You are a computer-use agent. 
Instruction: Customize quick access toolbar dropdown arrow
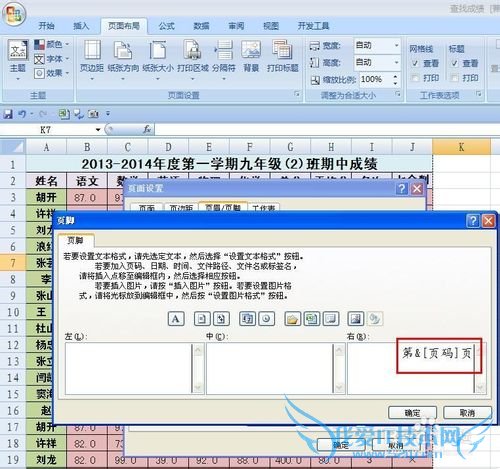click(108, 113)
